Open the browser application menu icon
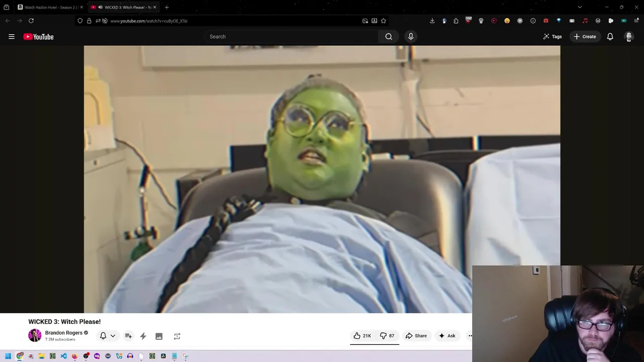Screen dimensions: 644x362 pos(636,21)
